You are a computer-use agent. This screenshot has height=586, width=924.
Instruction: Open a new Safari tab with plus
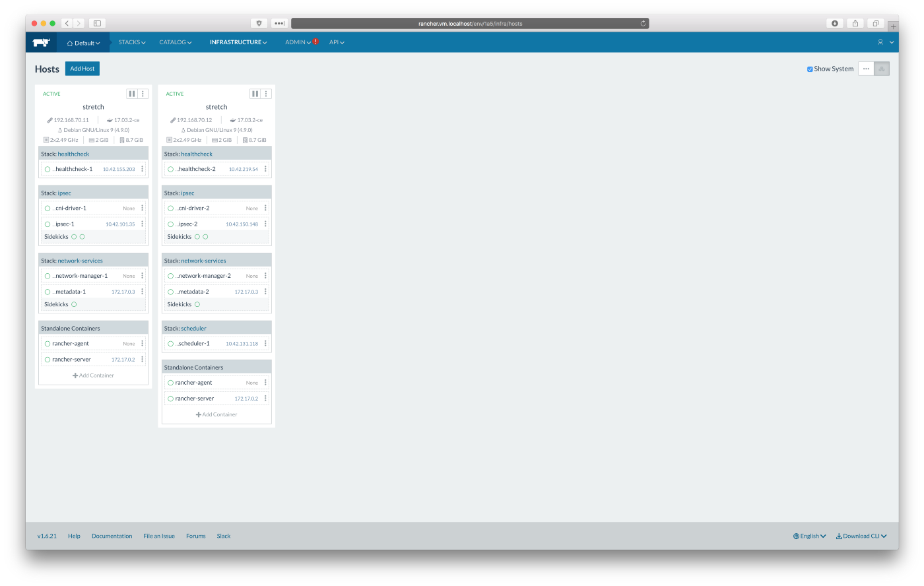click(x=893, y=26)
